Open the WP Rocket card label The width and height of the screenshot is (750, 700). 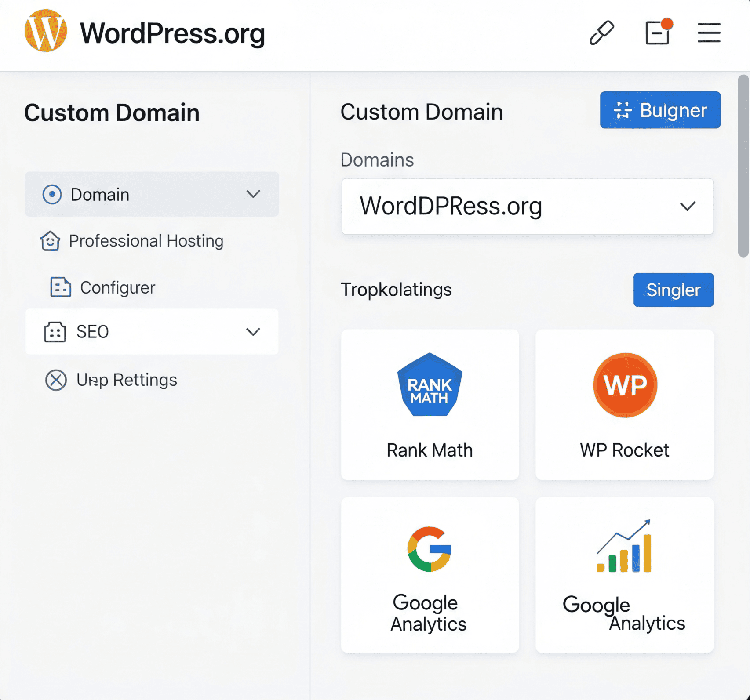[x=624, y=450]
